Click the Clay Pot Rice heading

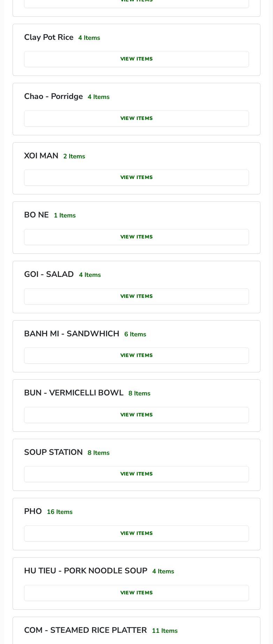pos(49,37)
